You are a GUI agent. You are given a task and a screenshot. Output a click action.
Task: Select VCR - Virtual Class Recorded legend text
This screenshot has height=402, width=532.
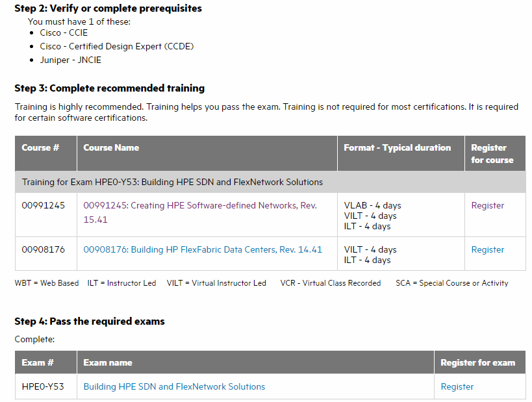point(331,283)
